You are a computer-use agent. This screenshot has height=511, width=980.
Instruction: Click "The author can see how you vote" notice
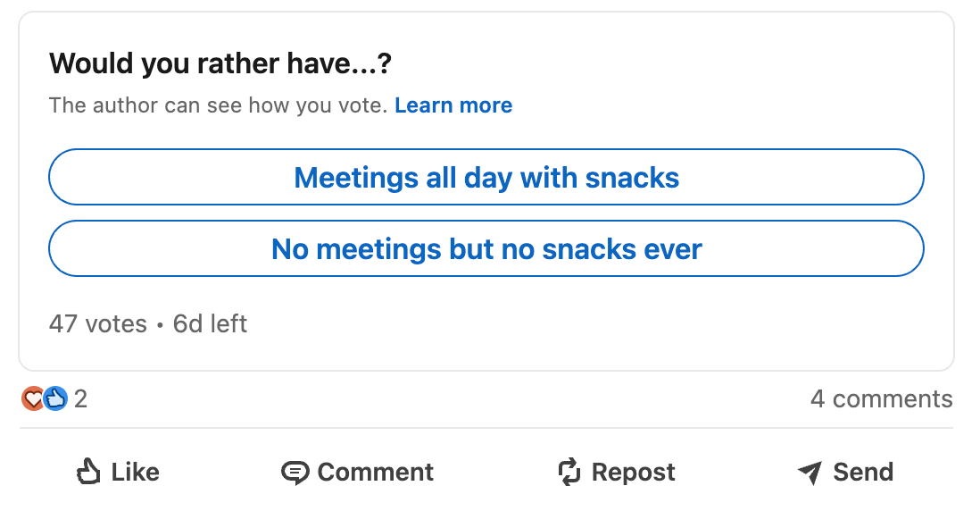click(218, 105)
